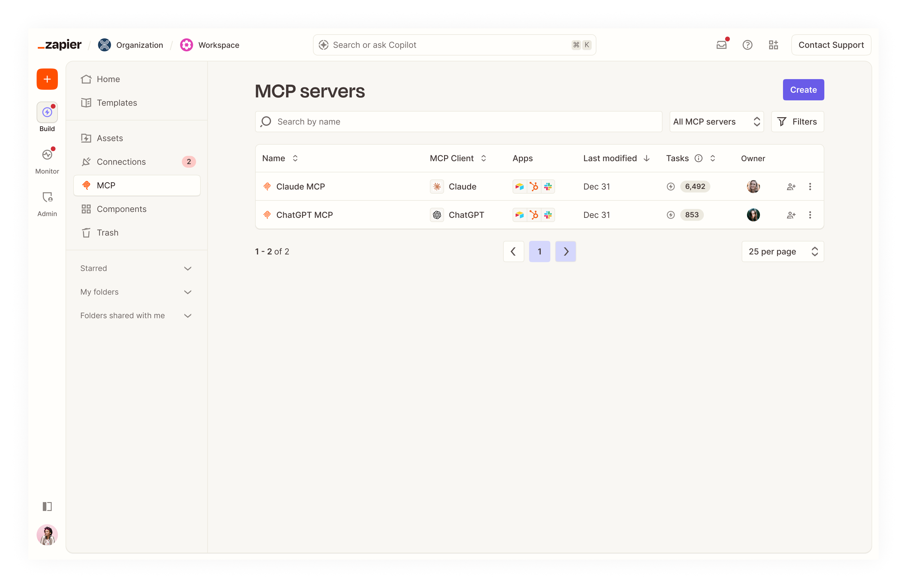Open the ChatGPT MCP server
Viewport: 907px width, 588px height.
(x=304, y=215)
